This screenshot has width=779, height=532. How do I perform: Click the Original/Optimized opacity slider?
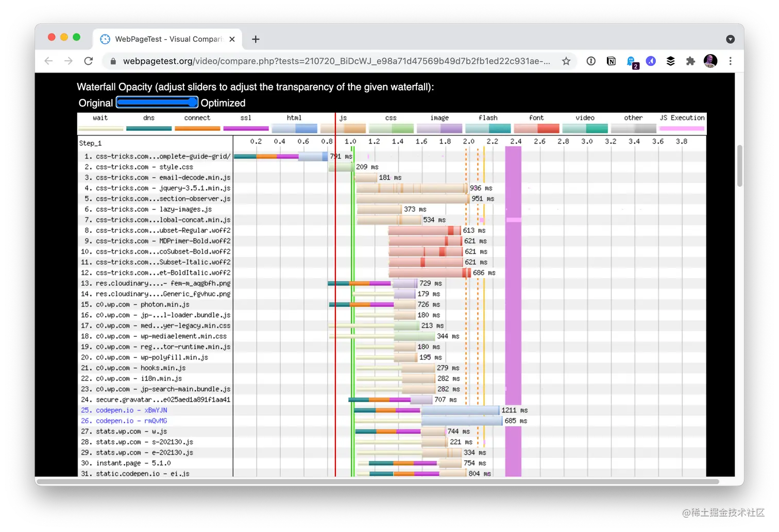pyautogui.click(x=157, y=102)
